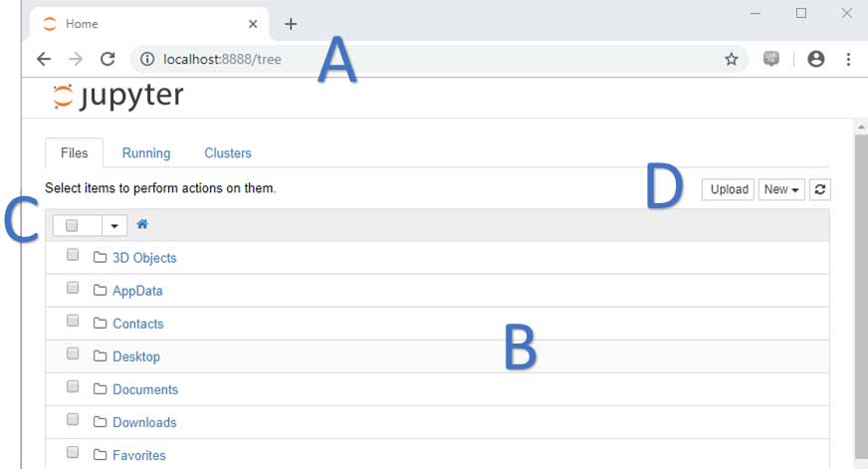The width and height of the screenshot is (868, 473).
Task: Click the localhost:8888/tree address bar
Action: coord(398,59)
